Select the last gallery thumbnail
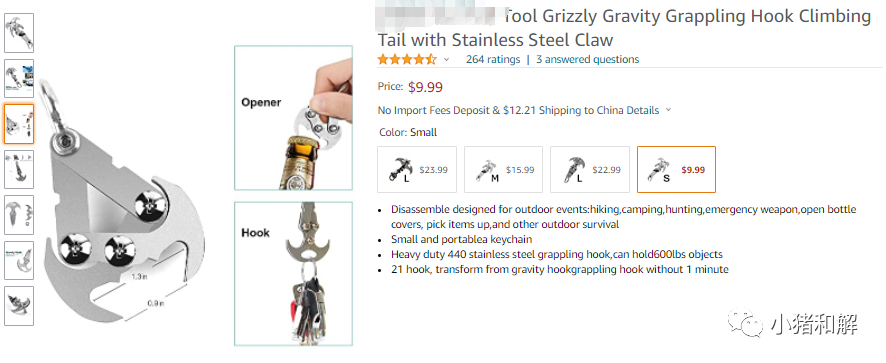The width and height of the screenshot is (886, 363). (x=19, y=306)
